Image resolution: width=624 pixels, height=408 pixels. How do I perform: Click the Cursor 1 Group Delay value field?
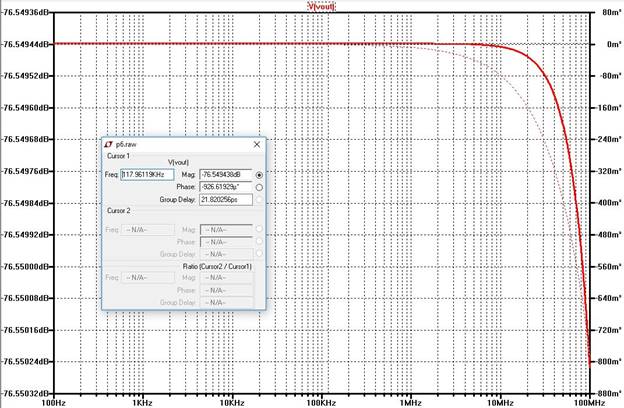click(226, 199)
